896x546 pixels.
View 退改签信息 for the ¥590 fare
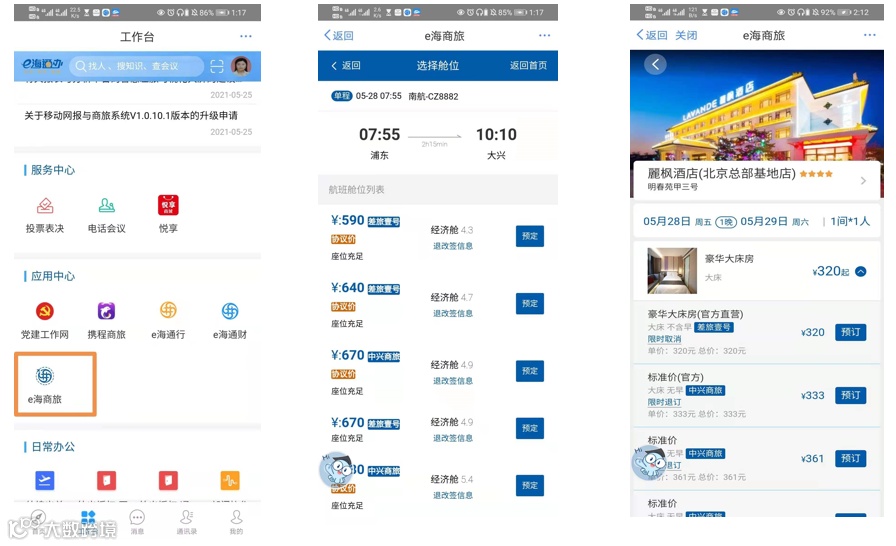[x=453, y=246]
